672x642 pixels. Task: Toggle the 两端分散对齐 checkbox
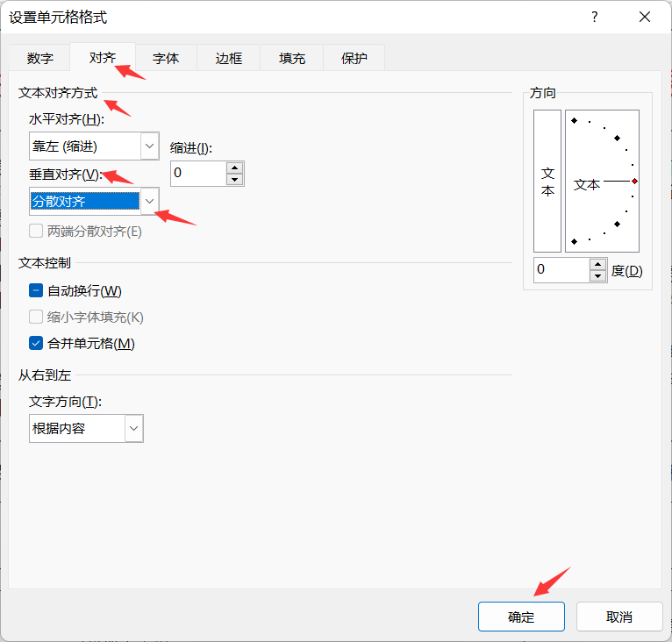tap(36, 231)
